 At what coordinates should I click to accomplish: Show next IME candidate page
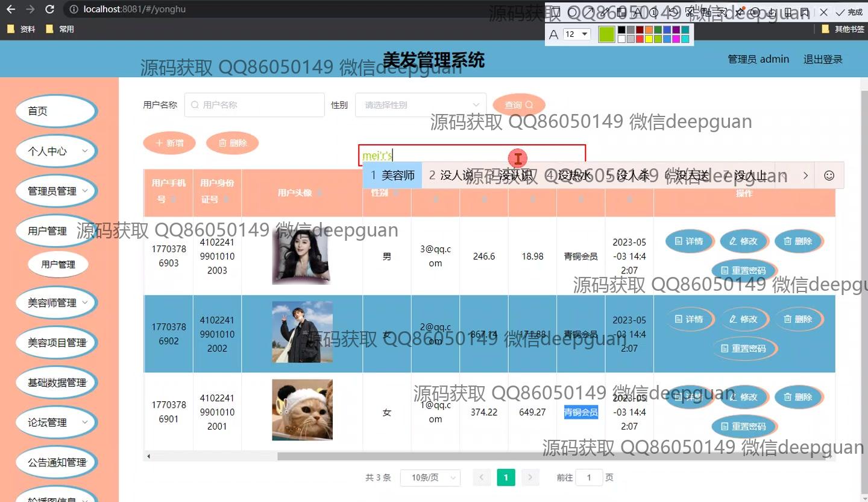(805, 176)
